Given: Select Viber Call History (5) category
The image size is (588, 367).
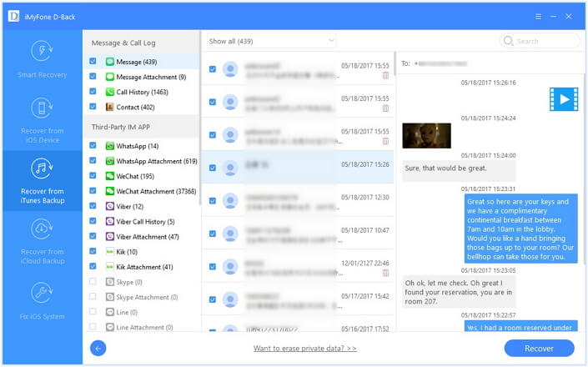Looking at the screenshot, I should (145, 222).
